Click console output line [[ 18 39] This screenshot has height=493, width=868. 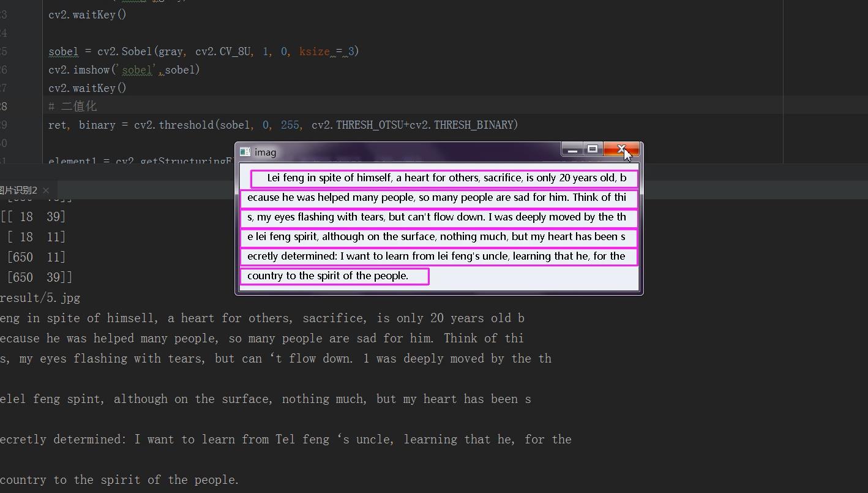click(33, 217)
